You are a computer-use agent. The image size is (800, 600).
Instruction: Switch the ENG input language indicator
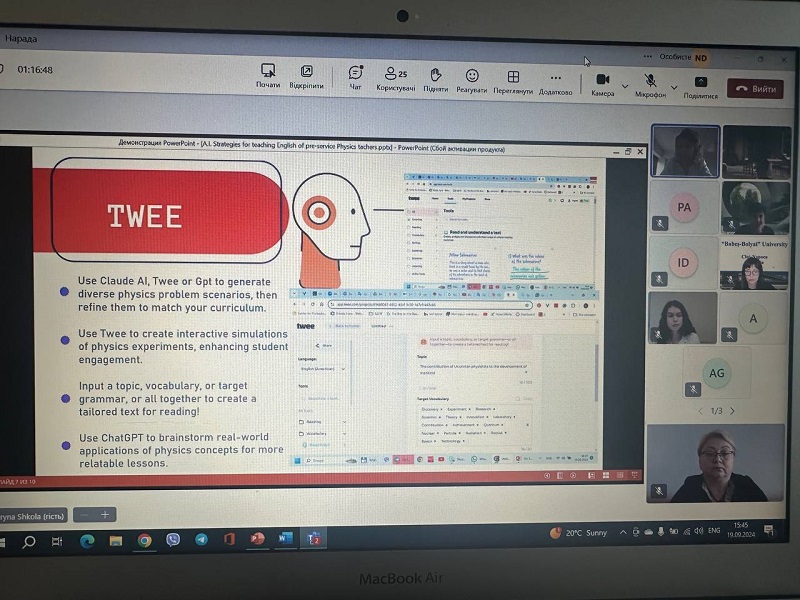714,531
